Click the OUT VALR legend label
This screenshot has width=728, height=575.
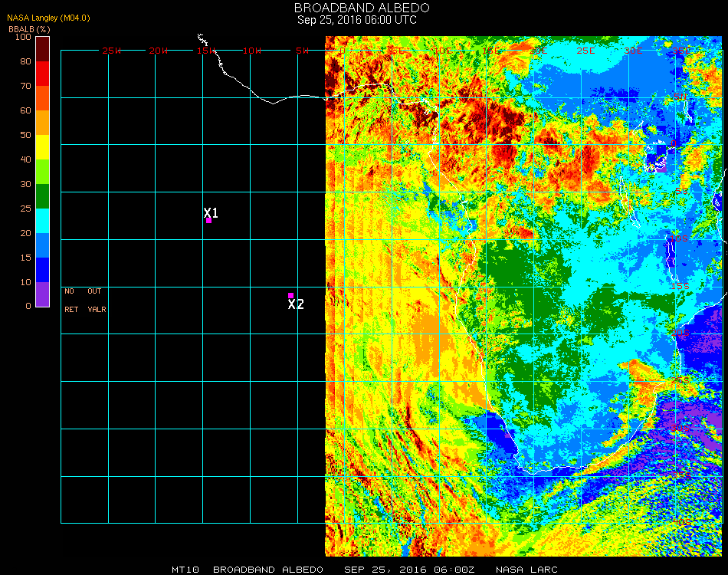point(96,301)
